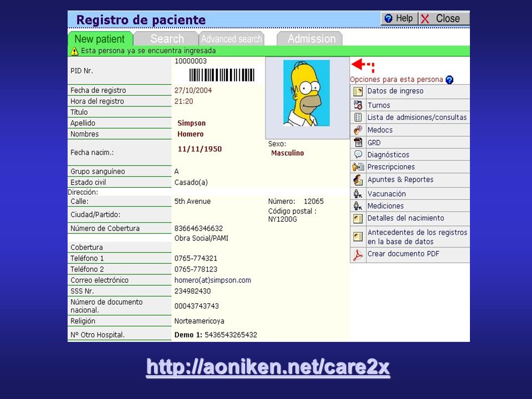Screen dimensions: 532x399
Task: Click the Crear documento PDF icon
Action: 357,255
